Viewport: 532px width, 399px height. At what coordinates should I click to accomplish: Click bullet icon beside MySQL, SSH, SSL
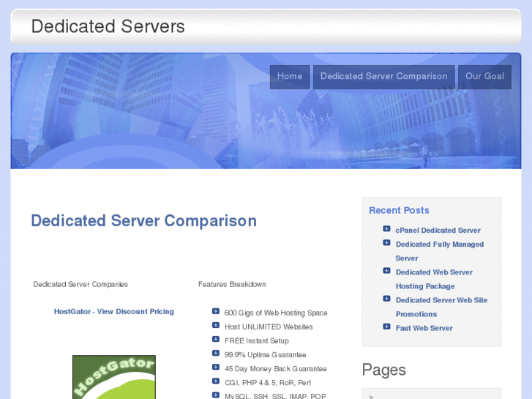(x=216, y=395)
